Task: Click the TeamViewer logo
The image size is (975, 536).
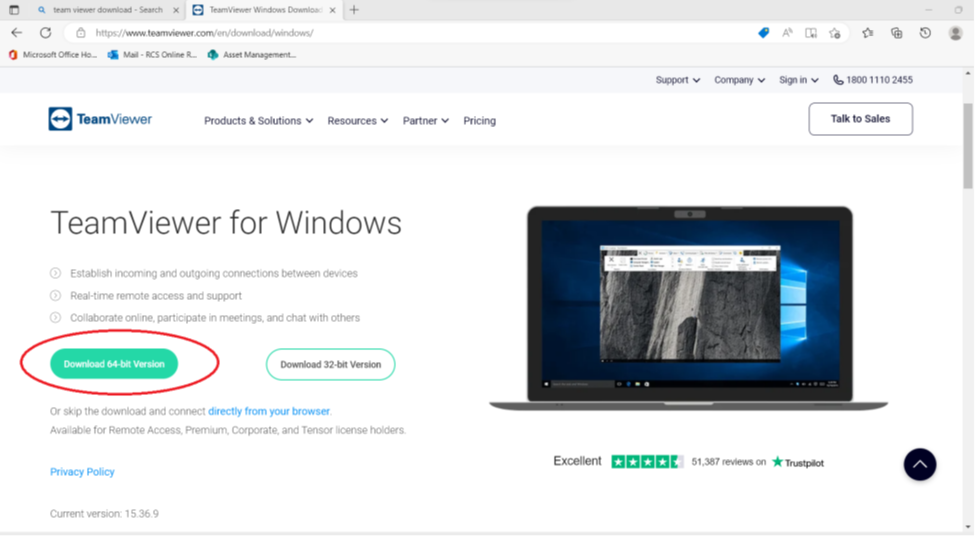Action: click(100, 119)
